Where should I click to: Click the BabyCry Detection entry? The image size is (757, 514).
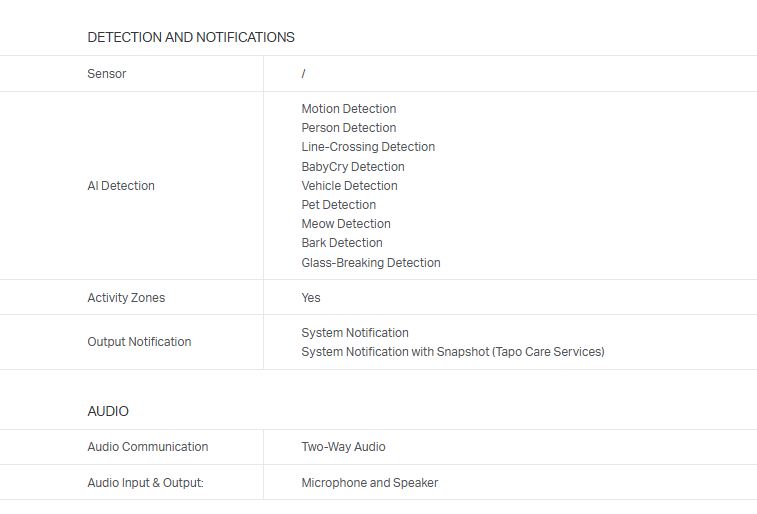[353, 167]
